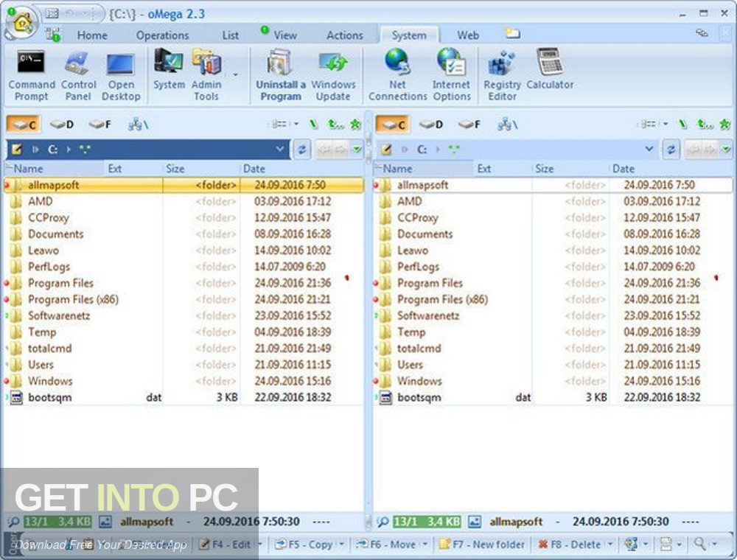Open the Calculator
This screenshot has width=737, height=560.
(x=550, y=69)
